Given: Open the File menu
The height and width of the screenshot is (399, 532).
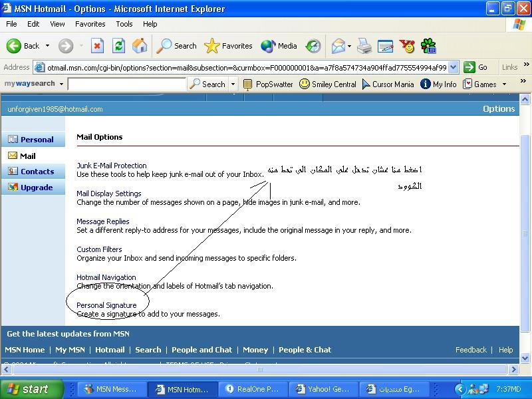Looking at the screenshot, I should click(11, 24).
